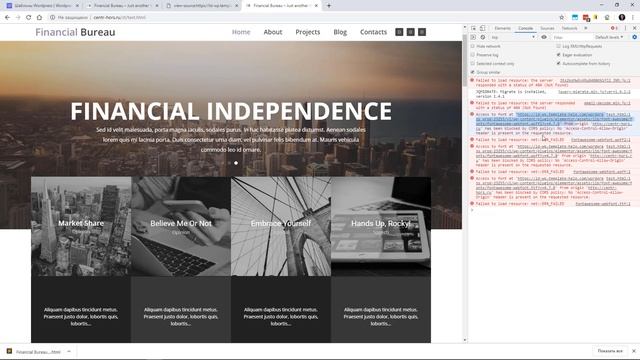Create live expression with the eye icon
This screenshot has width=640, height=360.
pos(544,37)
